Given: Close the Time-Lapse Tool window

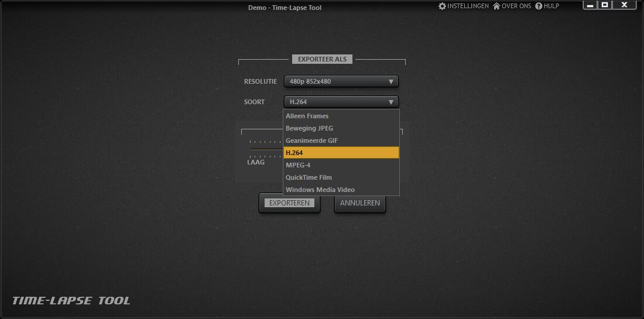Looking at the screenshot, I should click(625, 5).
